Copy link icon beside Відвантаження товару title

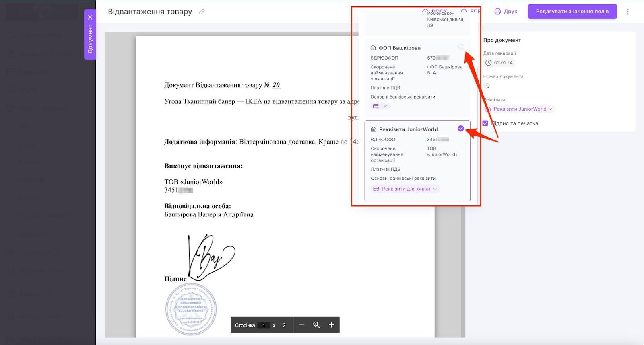point(202,12)
